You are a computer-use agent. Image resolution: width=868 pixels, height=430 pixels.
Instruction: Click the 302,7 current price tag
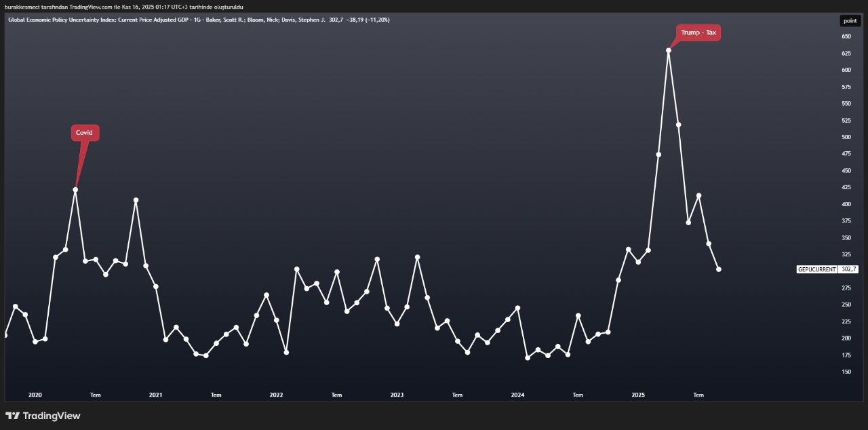click(x=848, y=269)
